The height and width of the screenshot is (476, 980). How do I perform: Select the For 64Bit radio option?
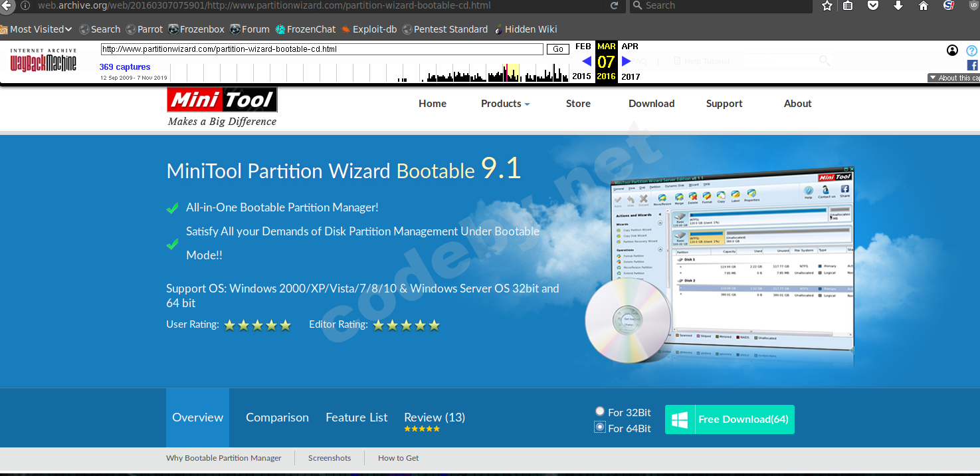pyautogui.click(x=600, y=427)
